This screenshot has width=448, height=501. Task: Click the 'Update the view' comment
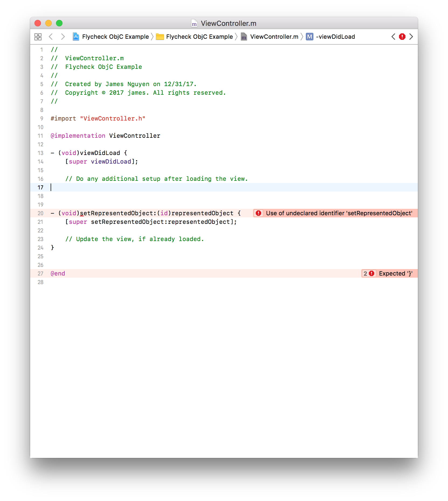(x=135, y=239)
